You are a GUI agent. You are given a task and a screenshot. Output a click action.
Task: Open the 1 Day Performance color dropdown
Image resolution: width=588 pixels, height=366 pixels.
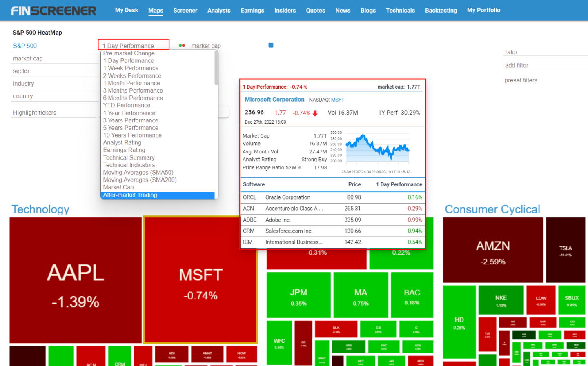point(134,46)
